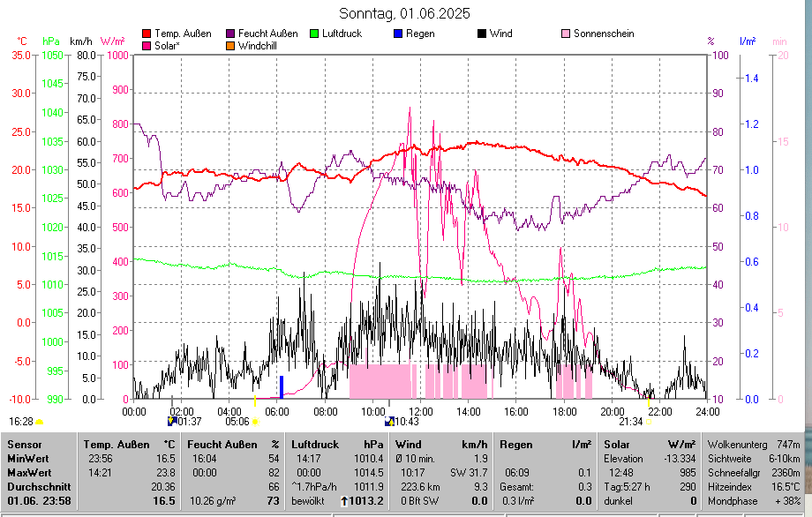This screenshot has width=812, height=517.
Task: Click the blue Regen legend swatch
Action: [x=398, y=34]
